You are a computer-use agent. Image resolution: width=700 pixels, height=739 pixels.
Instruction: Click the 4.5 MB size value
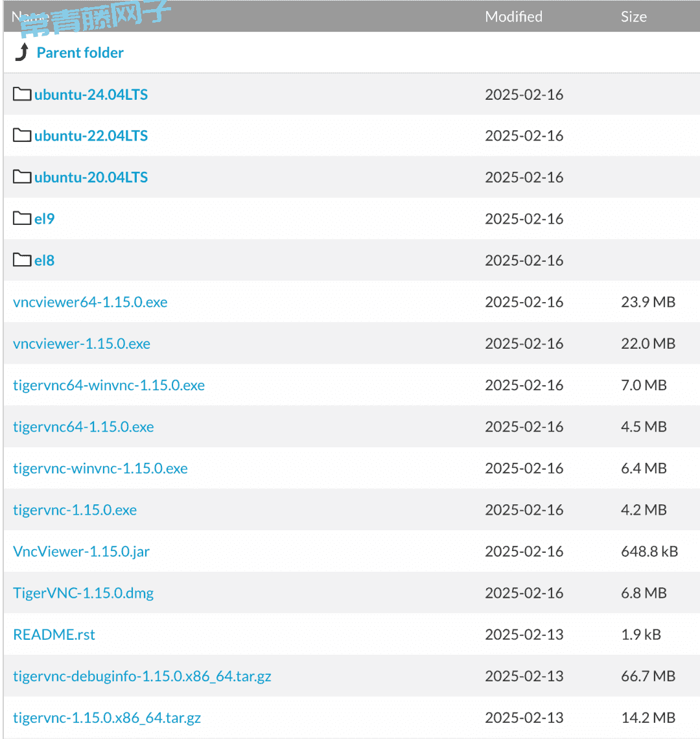point(644,427)
